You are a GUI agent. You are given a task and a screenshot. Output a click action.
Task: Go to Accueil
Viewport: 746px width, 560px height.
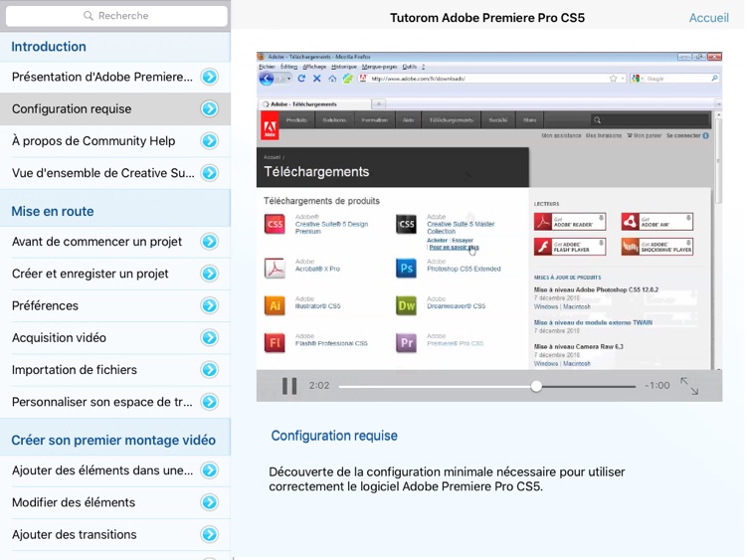coord(709,18)
